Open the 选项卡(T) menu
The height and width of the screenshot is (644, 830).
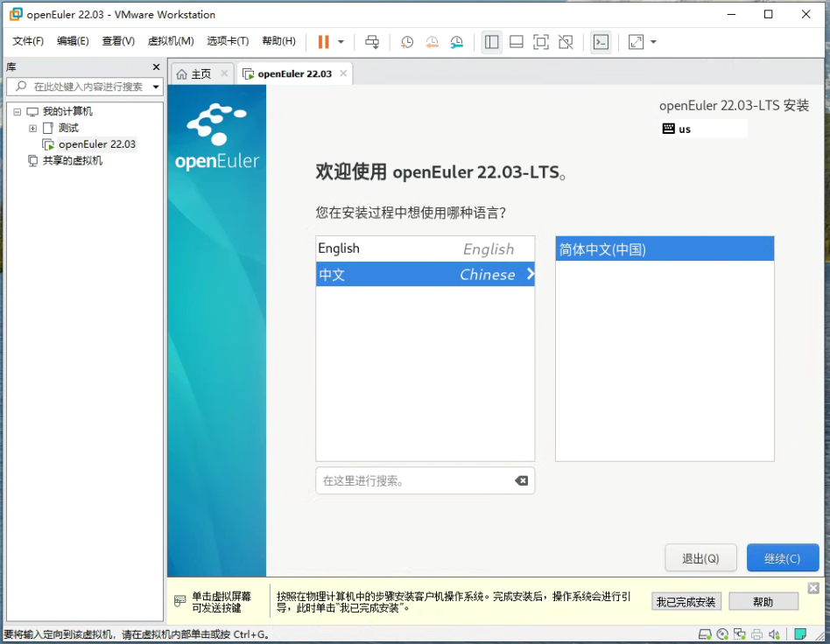(x=229, y=41)
